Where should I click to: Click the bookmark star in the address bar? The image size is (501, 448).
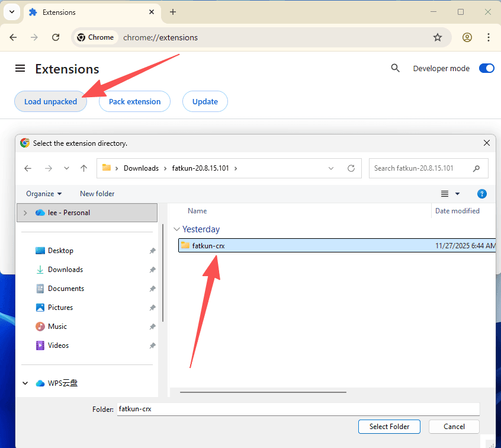(438, 37)
